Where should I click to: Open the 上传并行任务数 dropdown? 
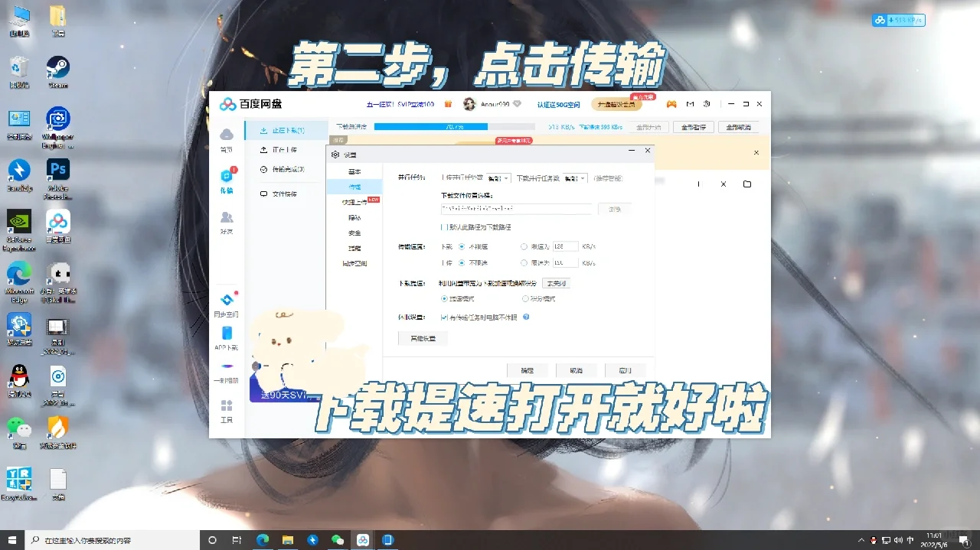[499, 178]
